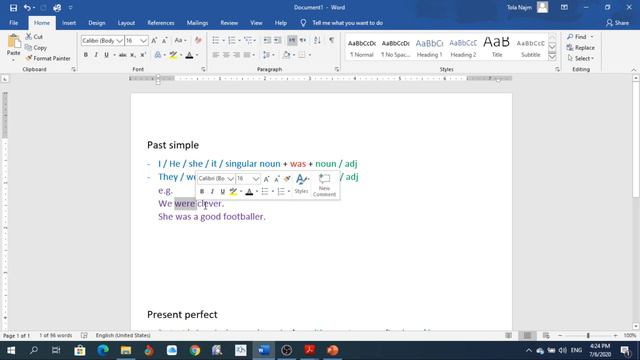
Task: Undo the last action
Action: [27, 8]
